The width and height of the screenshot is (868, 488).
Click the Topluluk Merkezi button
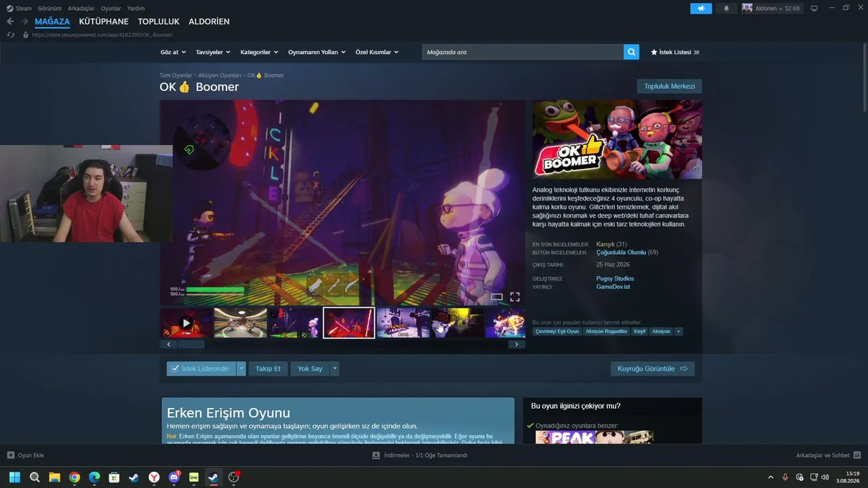(669, 86)
